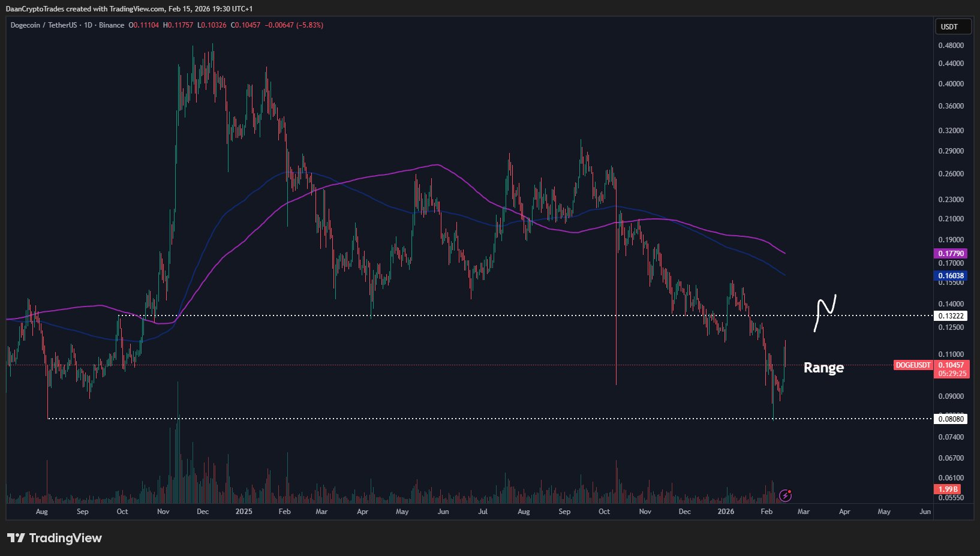Screen dimensions: 980x556
Task: Open the 1D timeframe selector
Action: (89, 25)
